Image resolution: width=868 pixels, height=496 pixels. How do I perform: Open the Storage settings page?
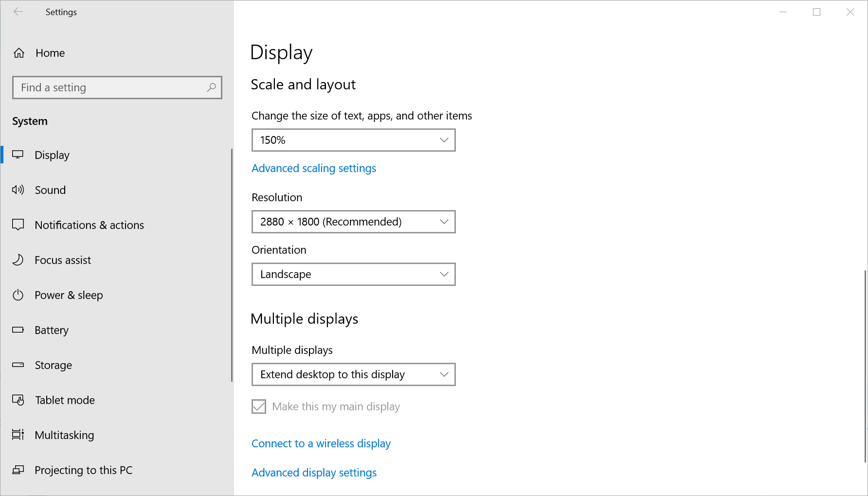coord(53,365)
